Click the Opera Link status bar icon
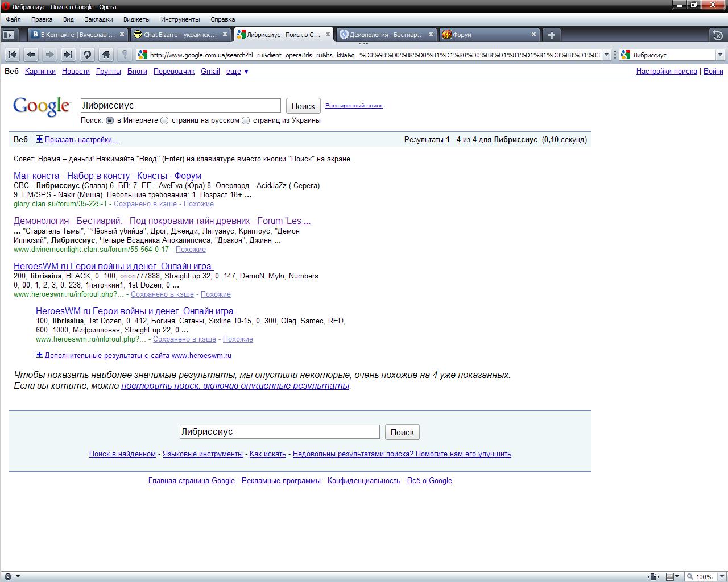 [8, 576]
